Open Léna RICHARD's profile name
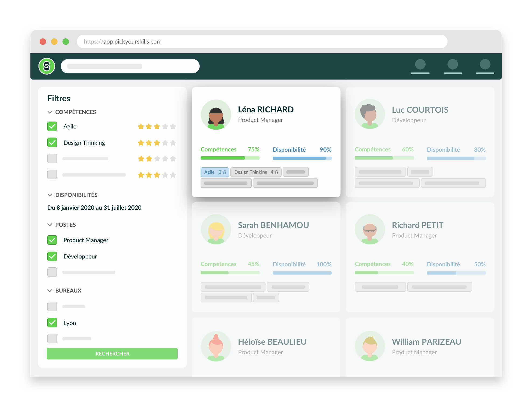This screenshot has height=407, width=532. (266, 109)
